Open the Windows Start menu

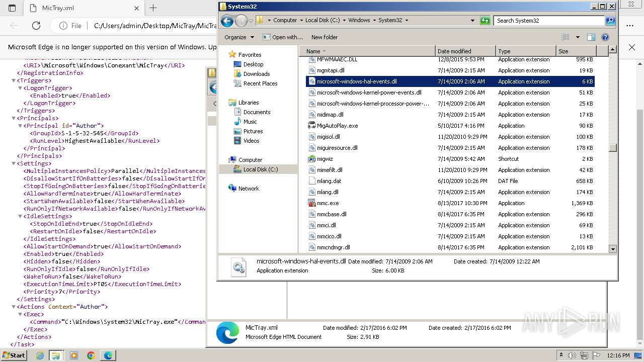[x=14, y=355]
